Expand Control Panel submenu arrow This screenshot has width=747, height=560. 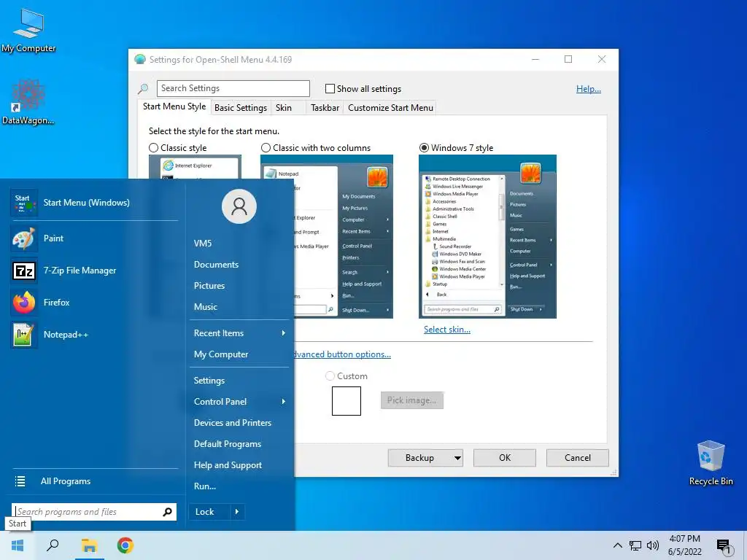[284, 402]
